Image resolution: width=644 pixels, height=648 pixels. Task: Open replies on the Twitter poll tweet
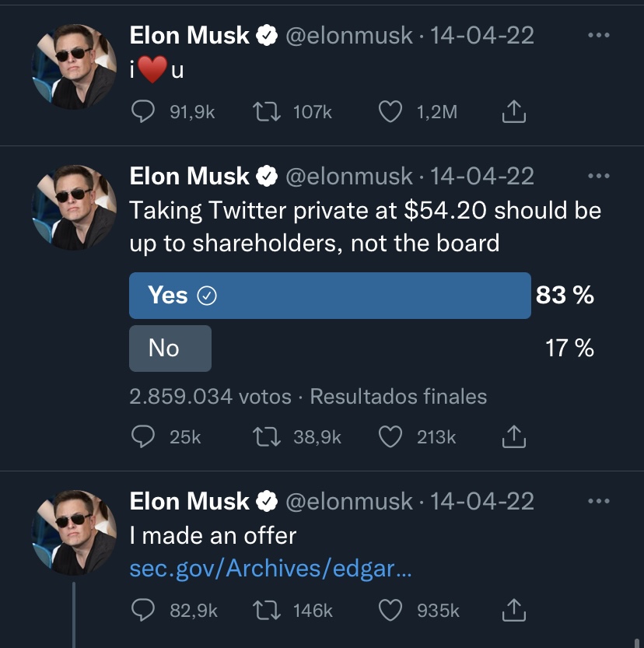pyautogui.click(x=143, y=437)
